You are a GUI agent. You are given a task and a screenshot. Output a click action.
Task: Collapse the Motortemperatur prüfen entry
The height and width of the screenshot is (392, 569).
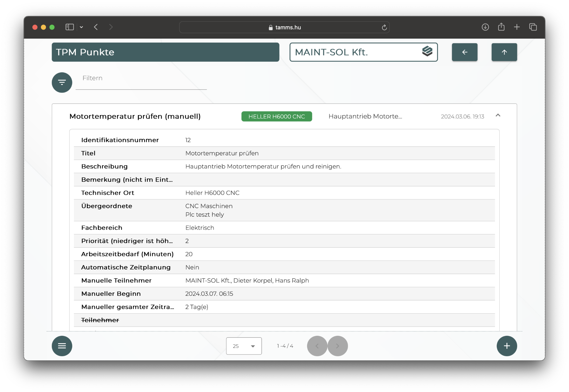[x=498, y=115]
